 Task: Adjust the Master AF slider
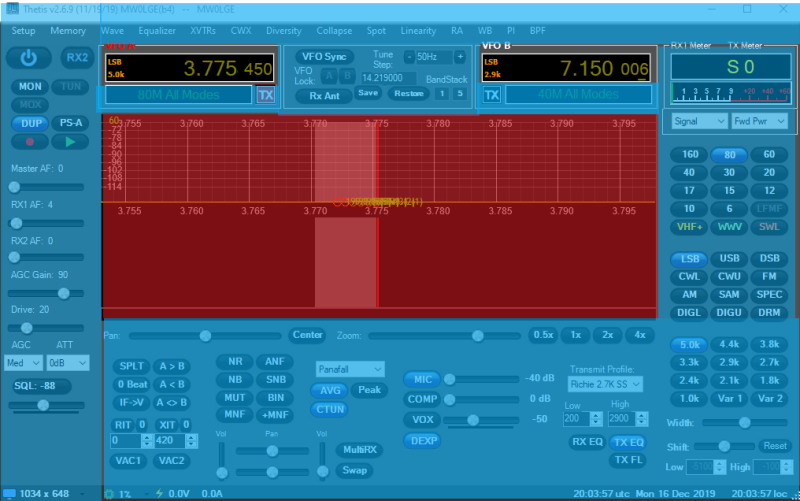[x=46, y=187]
